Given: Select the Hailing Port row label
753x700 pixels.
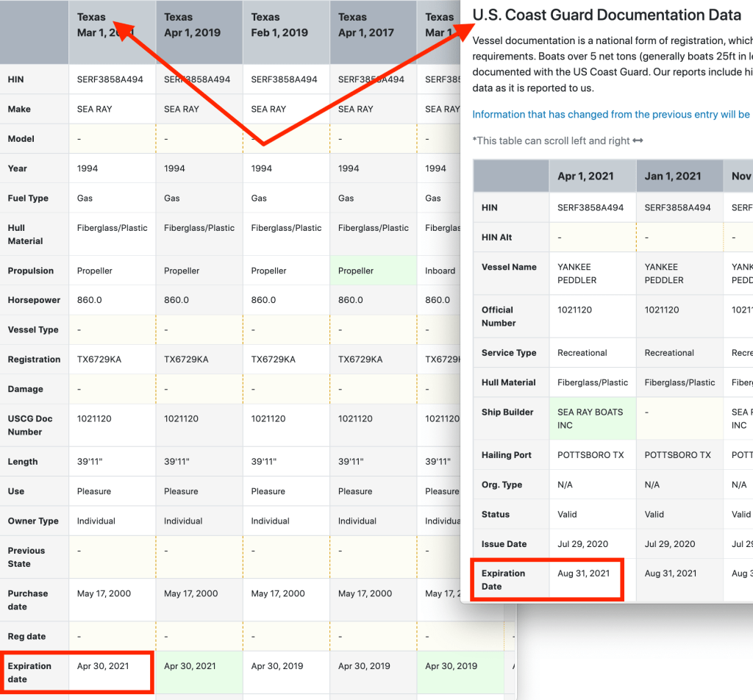Looking at the screenshot, I should click(507, 455).
